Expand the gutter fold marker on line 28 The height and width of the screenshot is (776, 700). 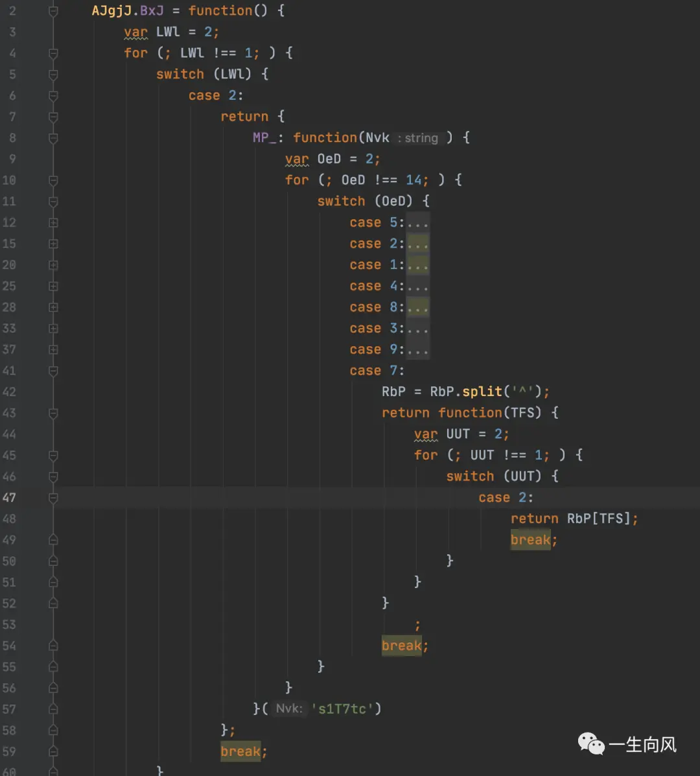[53, 307]
